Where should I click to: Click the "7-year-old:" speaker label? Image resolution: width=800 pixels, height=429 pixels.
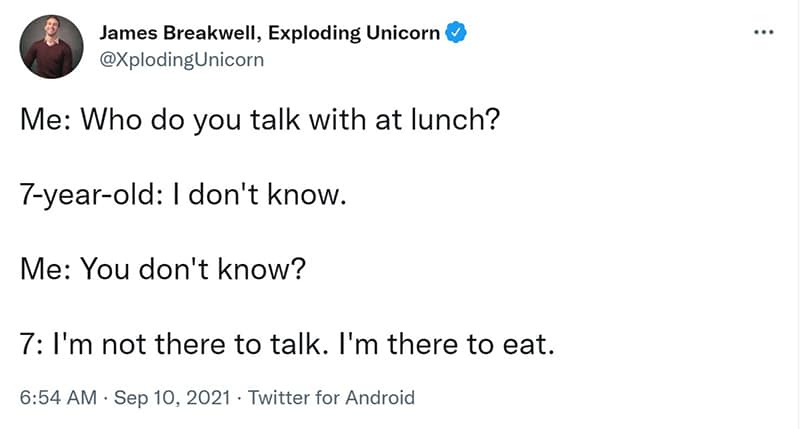coord(91,195)
